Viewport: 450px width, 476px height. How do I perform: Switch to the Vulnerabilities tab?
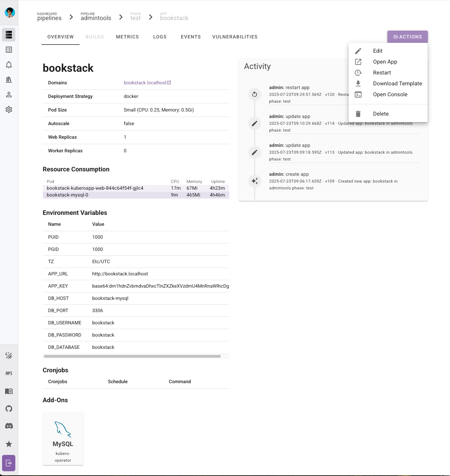[235, 37]
